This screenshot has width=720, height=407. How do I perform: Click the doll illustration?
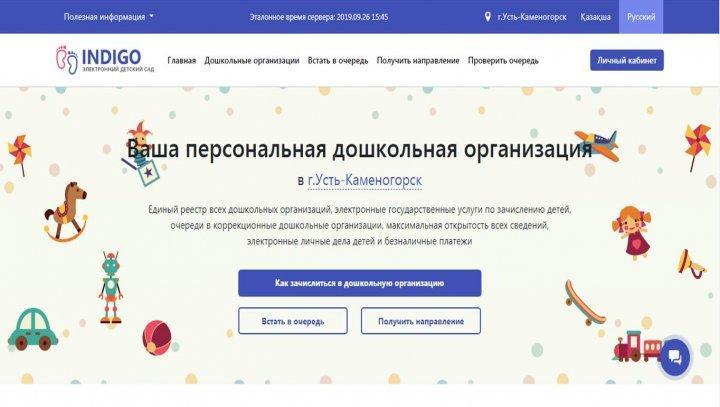click(633, 232)
